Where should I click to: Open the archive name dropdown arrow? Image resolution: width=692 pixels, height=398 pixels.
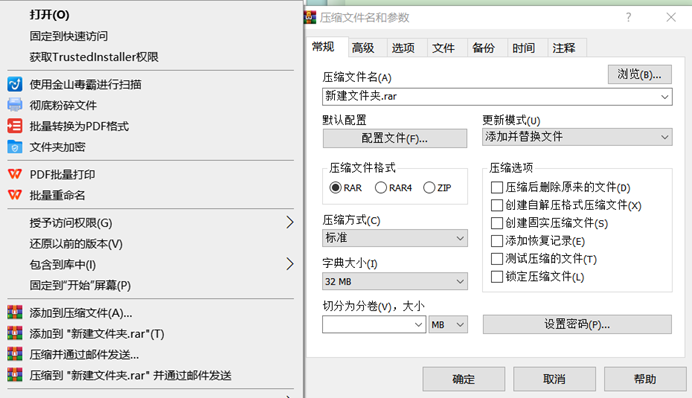[665, 97]
